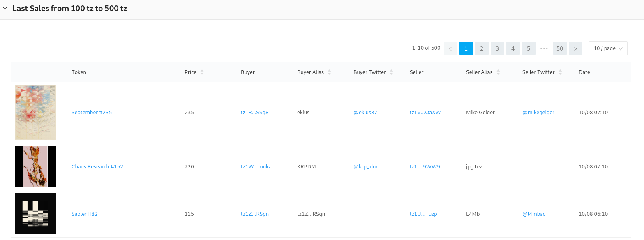This screenshot has height=240, width=644.
Task: Sort by Seller Alias column
Action: click(498, 72)
